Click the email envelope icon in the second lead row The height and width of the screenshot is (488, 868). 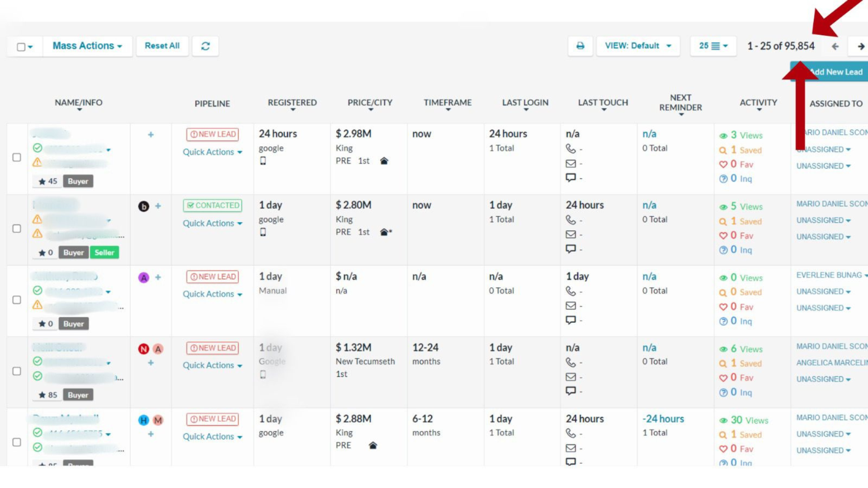pos(571,235)
